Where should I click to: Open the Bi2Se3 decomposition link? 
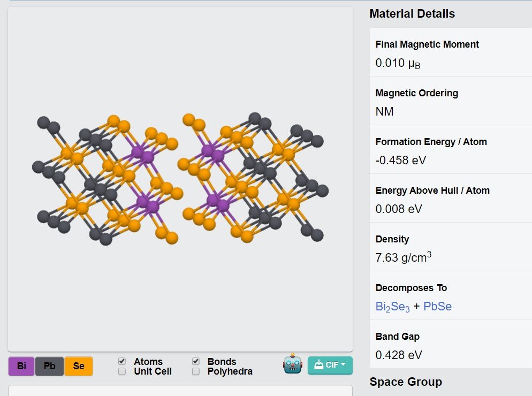click(392, 307)
